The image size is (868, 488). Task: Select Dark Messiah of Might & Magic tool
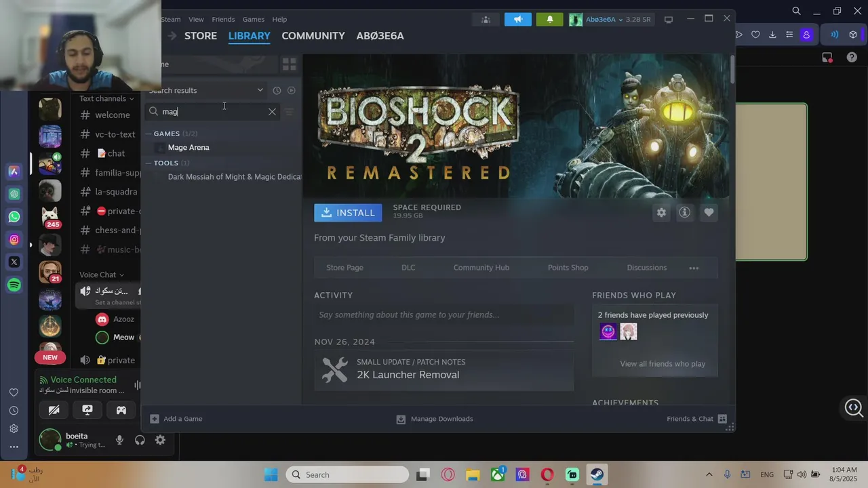234,177
